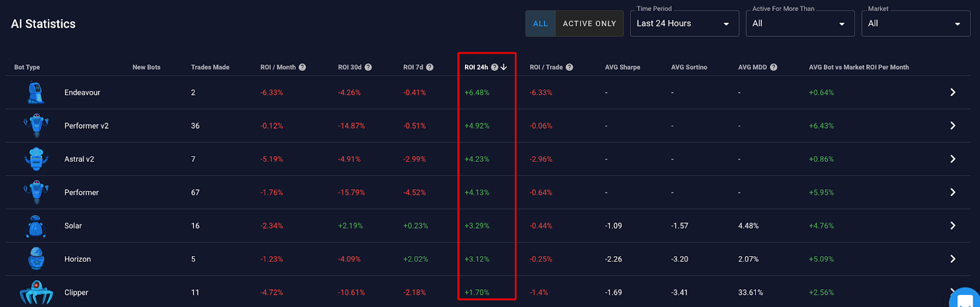The height and width of the screenshot is (307, 980).
Task: Open the Time Period dropdown
Action: point(684,23)
